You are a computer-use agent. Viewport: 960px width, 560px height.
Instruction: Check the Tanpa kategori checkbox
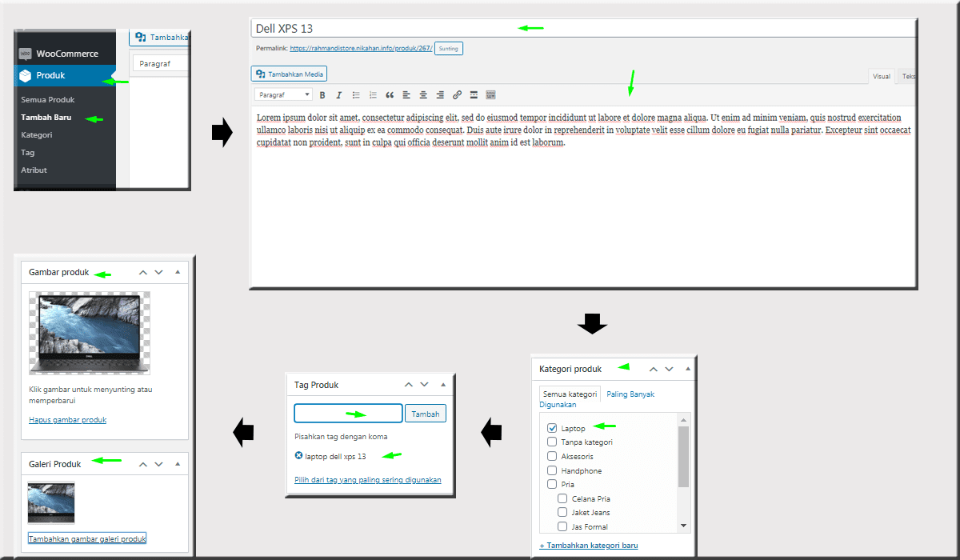tap(552, 442)
